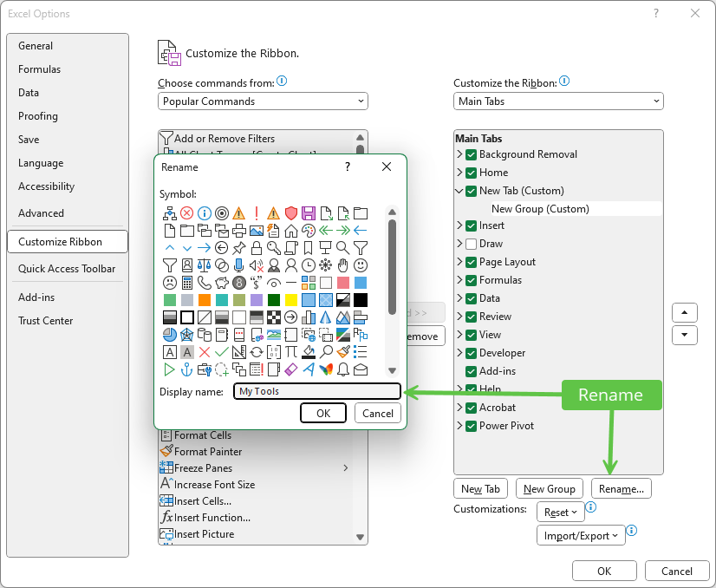Image resolution: width=716 pixels, height=588 pixels.
Task: Select the colorful butterfly symbol
Action: point(326,369)
